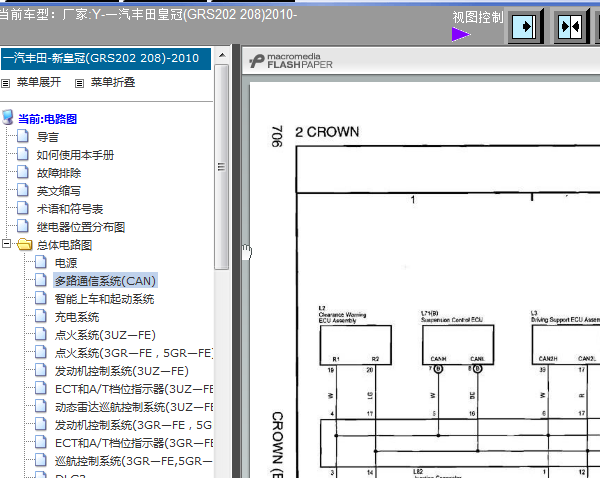This screenshot has width=600, height=478.
Task: Click the page icon beside 术语和符号表
Action: [23, 208]
